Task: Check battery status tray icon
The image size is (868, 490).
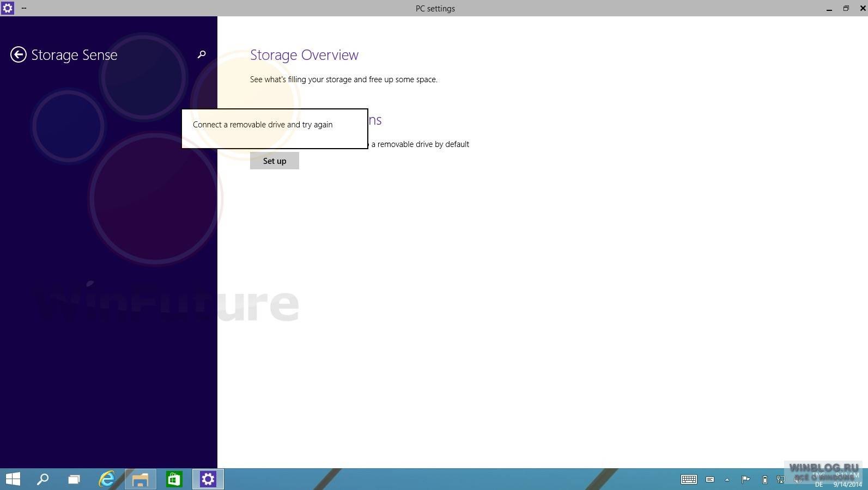Action: 764,480
